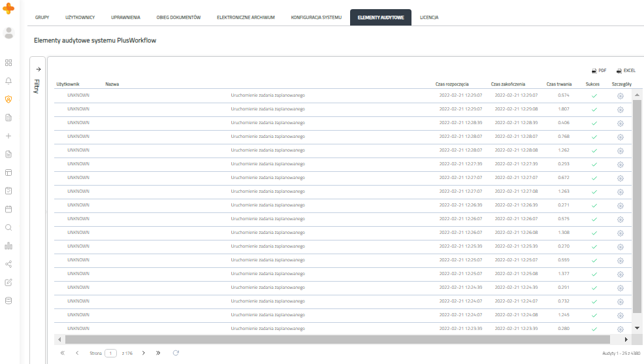The width and height of the screenshot is (644, 364).
Task: Export audit table to EXCEL
Action: (x=625, y=70)
